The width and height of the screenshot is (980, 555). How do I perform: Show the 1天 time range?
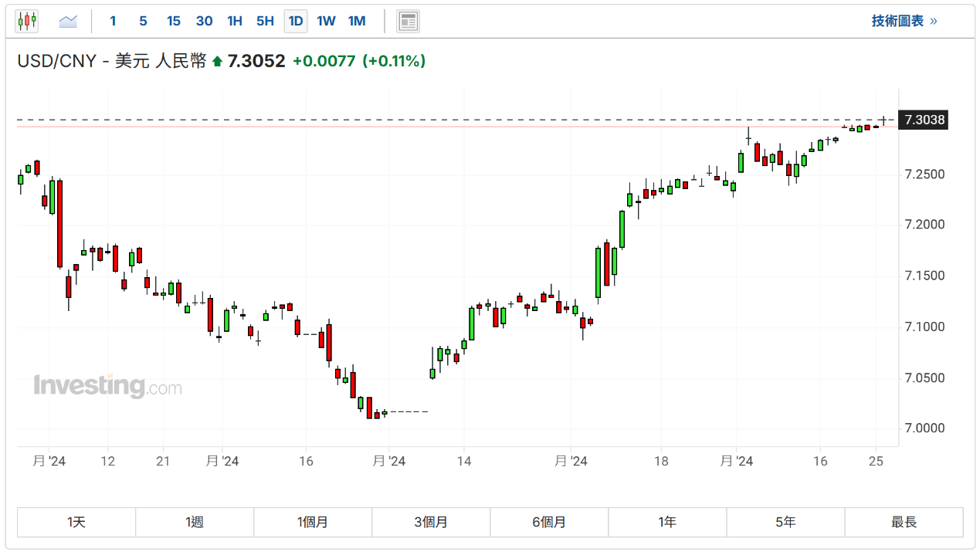tap(76, 523)
